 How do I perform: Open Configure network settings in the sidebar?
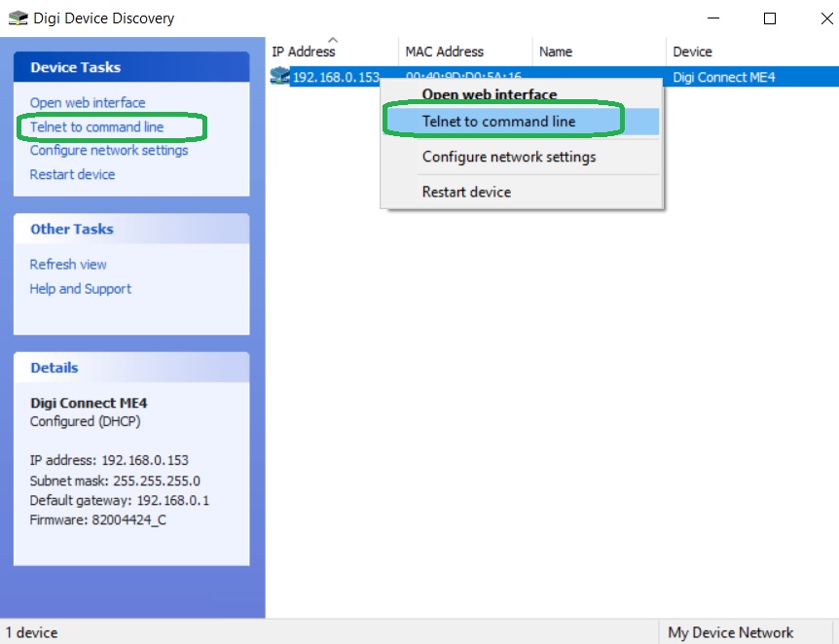109,151
